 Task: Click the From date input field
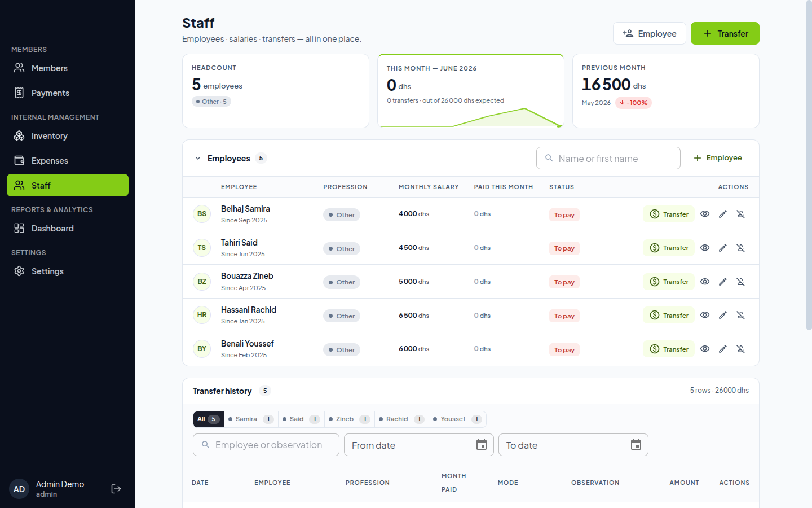(419, 445)
